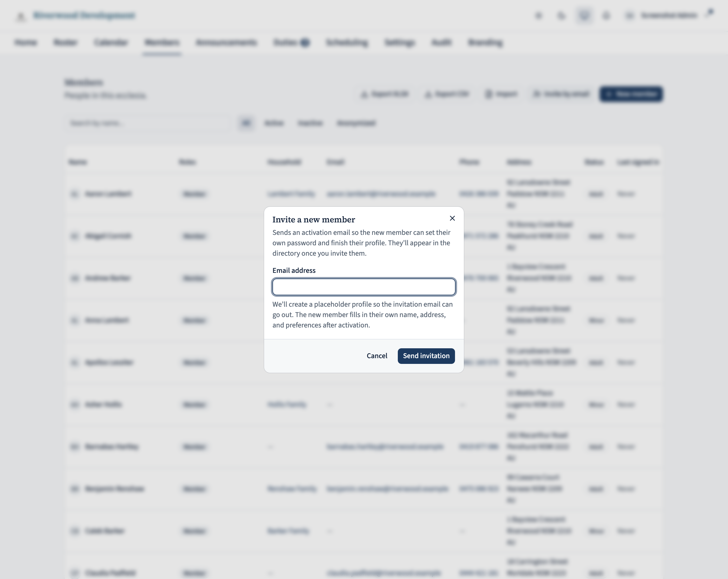The height and width of the screenshot is (579, 728).
Task: Open the Calendar tab in navigation
Action: click(111, 43)
